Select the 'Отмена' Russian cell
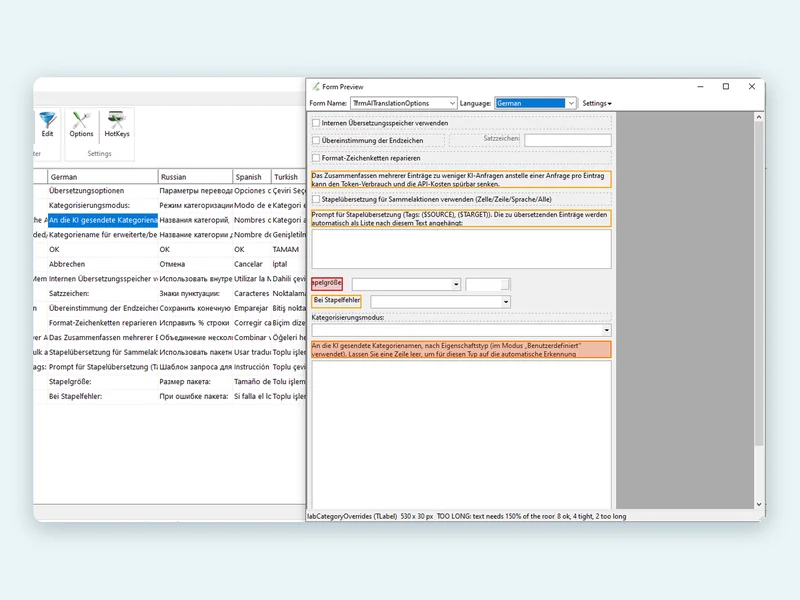800x600 pixels. pyautogui.click(x=195, y=264)
